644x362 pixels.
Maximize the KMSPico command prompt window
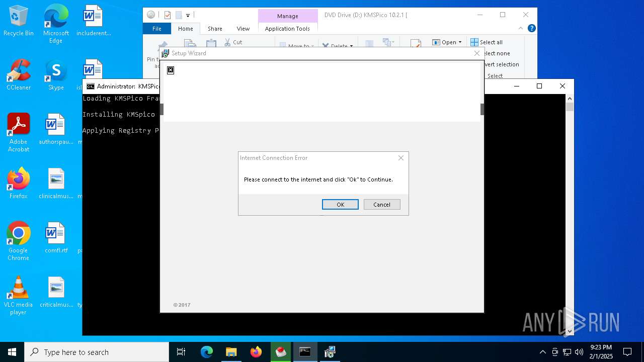coord(539,86)
